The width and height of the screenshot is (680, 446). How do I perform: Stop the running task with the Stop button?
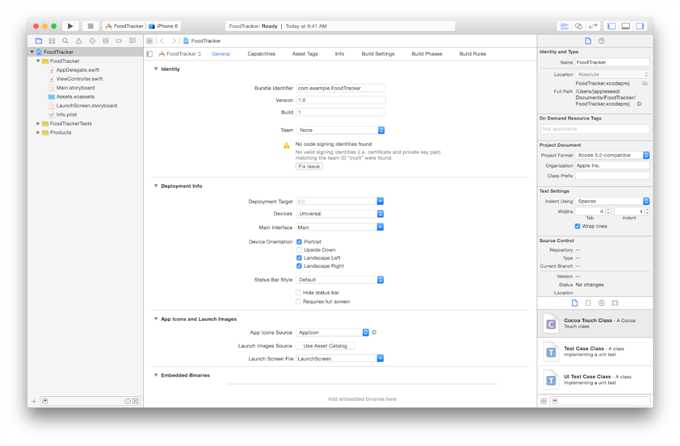[91, 26]
